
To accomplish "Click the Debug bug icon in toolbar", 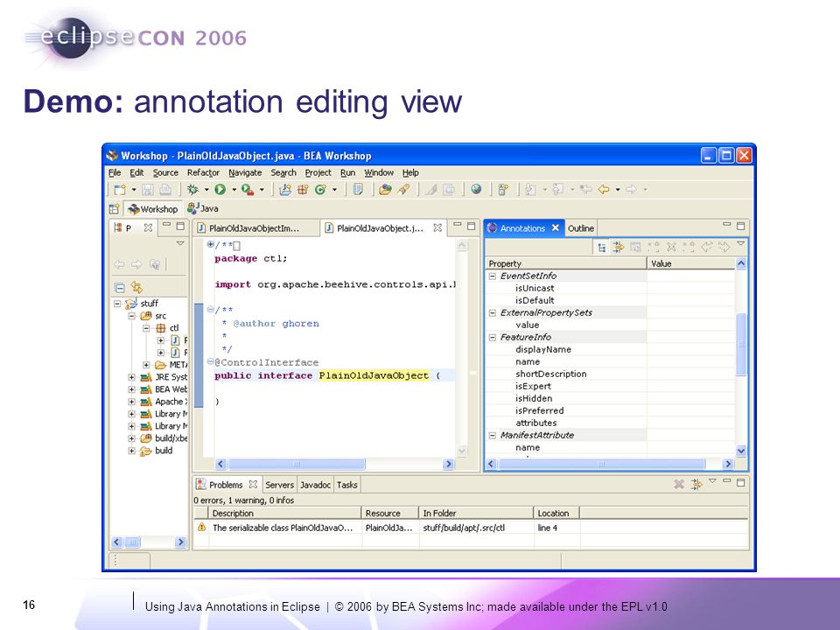I will (x=192, y=190).
